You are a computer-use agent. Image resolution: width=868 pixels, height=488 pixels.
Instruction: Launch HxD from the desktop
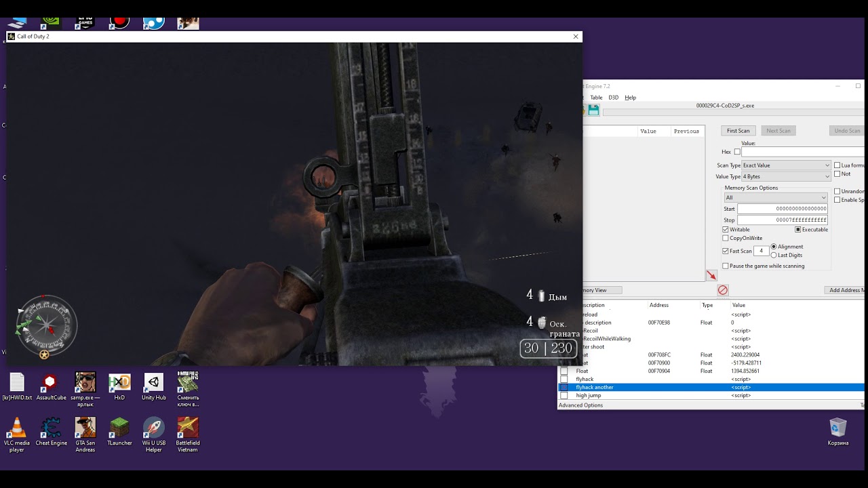pos(119,387)
